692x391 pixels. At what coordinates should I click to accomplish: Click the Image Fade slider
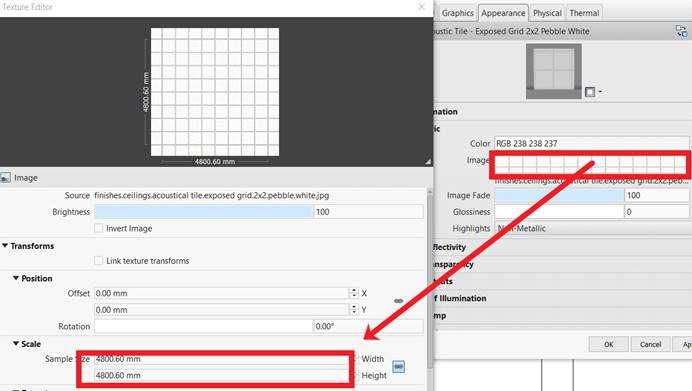(559, 196)
